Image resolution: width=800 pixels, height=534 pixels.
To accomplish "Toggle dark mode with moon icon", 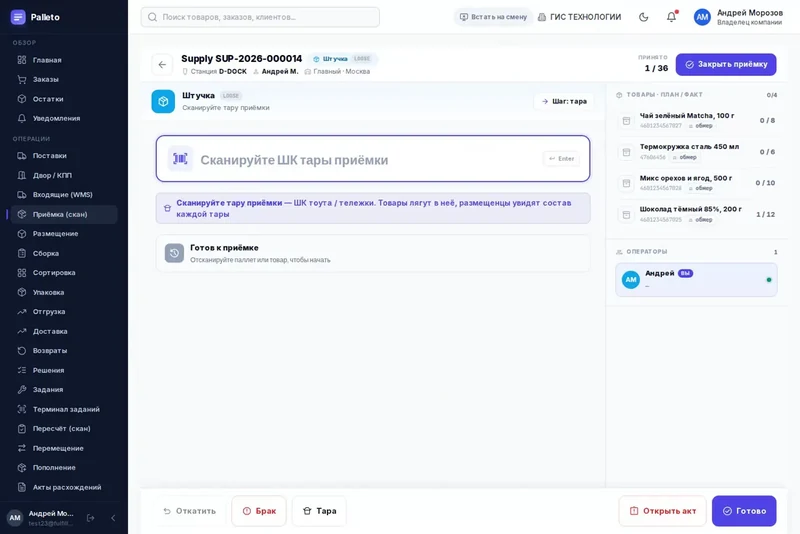I will (644, 17).
